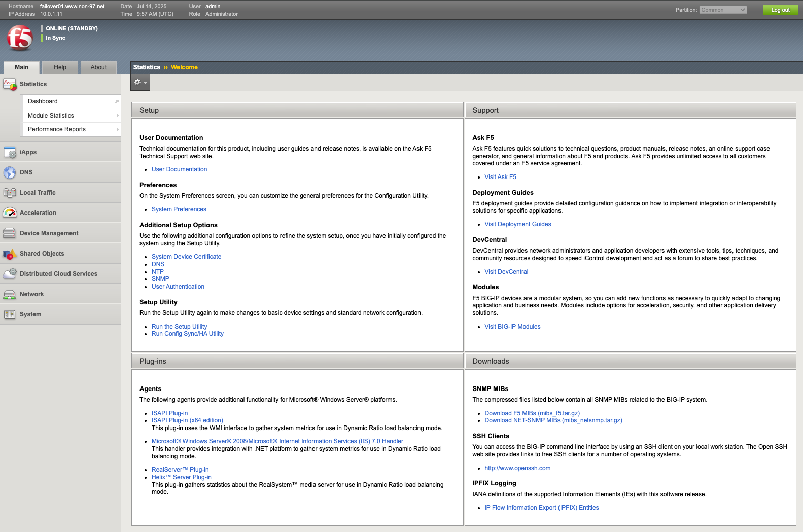This screenshot has height=532, width=803.
Task: Open Performance Reports menu item
Action: pos(71,129)
